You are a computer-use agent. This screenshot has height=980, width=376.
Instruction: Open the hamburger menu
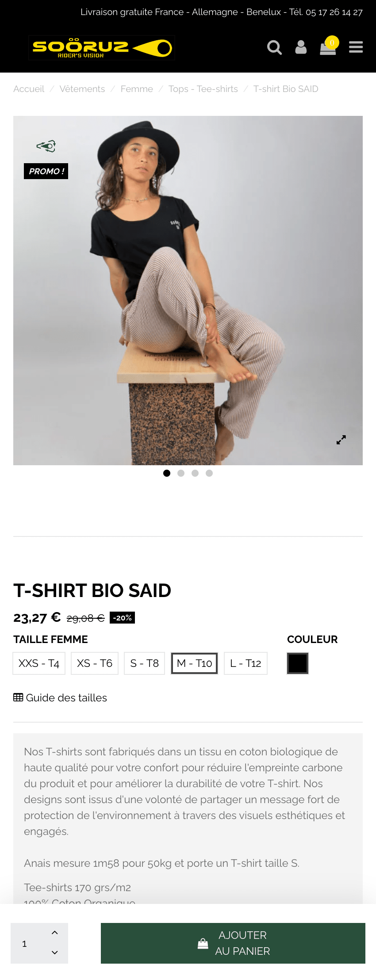356,47
